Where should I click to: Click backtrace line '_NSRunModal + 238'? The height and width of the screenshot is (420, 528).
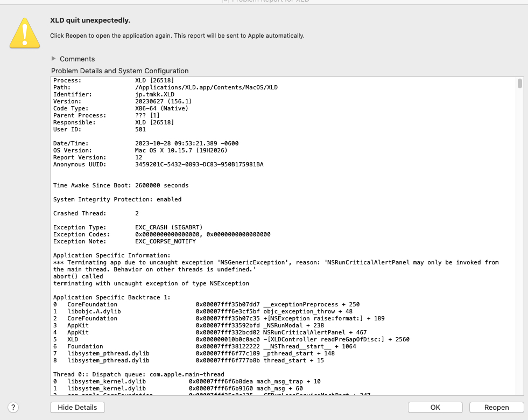pos(188,325)
